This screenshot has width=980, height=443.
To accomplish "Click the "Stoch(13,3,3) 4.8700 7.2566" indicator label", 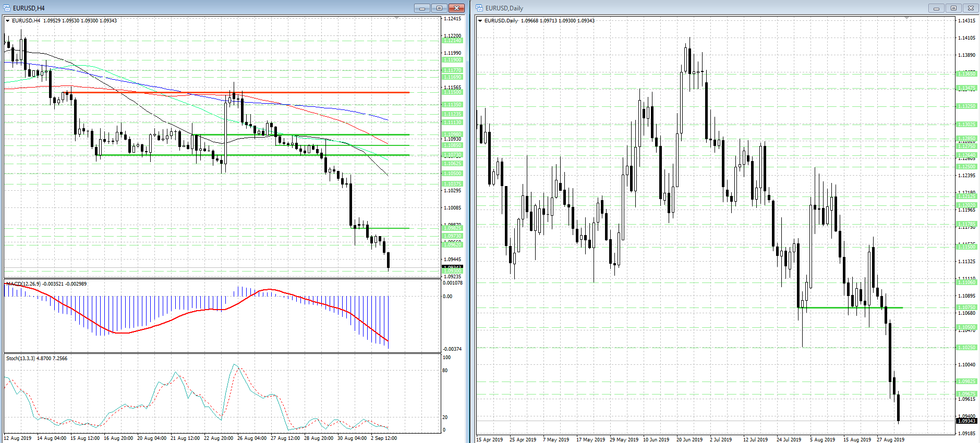I will (x=37, y=359).
